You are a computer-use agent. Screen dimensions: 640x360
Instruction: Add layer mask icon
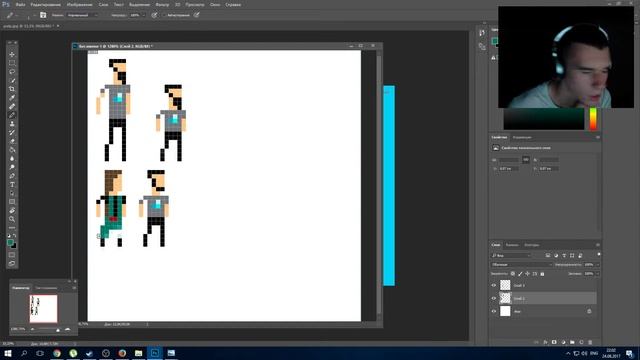click(x=554, y=342)
